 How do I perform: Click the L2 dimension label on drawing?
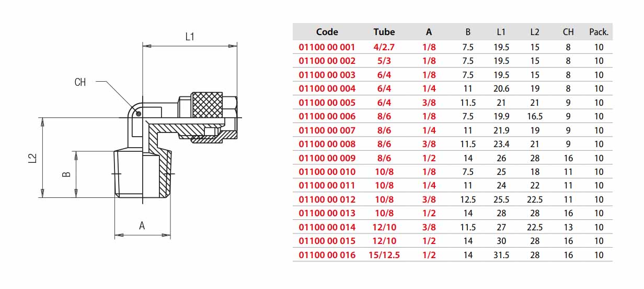[x=32, y=158]
